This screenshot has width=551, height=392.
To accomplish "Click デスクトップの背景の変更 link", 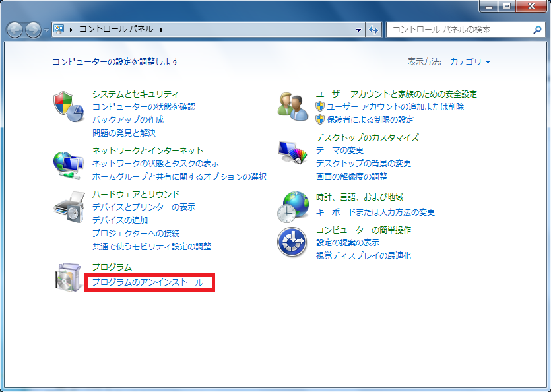I will click(x=364, y=163).
